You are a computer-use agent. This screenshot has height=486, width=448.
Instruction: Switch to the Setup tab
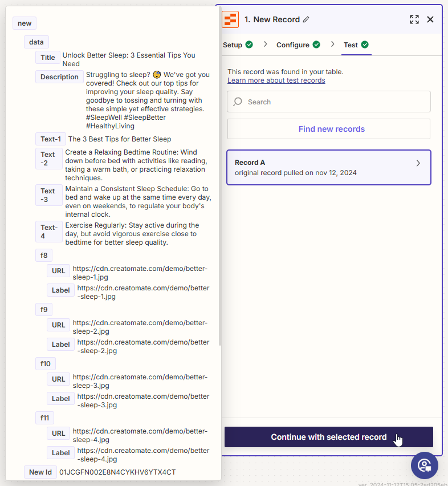coord(233,45)
